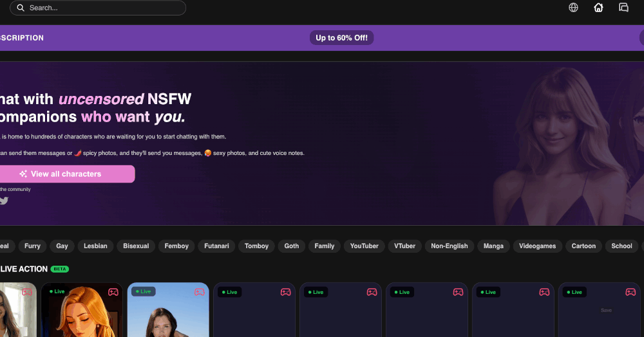
Task: Click the LIVE ACTION section heading
Action: click(x=24, y=269)
